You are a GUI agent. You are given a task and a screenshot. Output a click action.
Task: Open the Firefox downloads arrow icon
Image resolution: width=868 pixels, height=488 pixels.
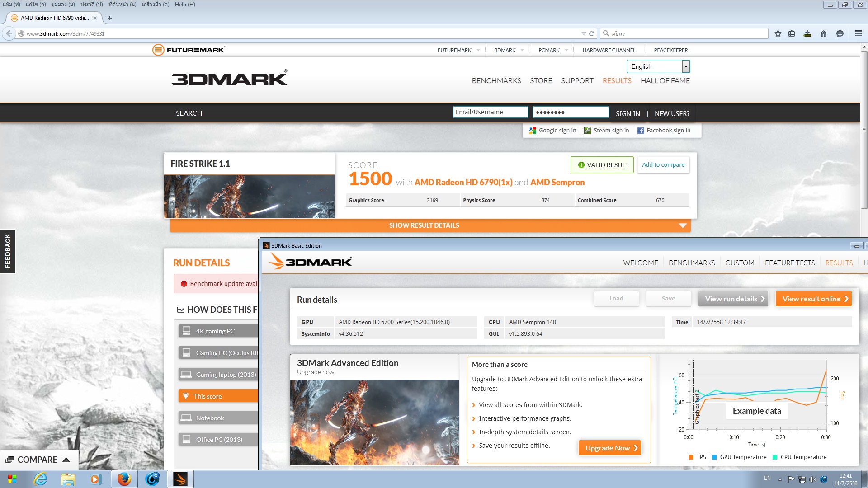pyautogui.click(x=807, y=33)
